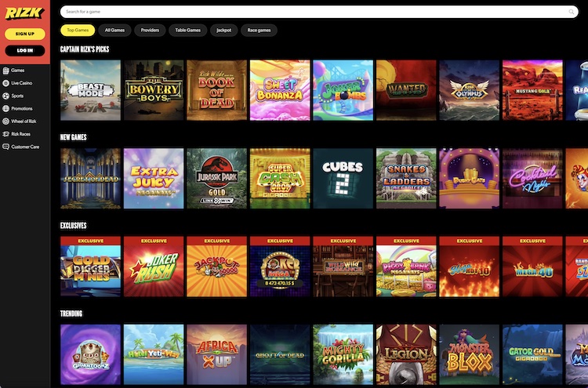Open the Africa X Up game
This screenshot has width=588, height=388.
pyautogui.click(x=216, y=354)
